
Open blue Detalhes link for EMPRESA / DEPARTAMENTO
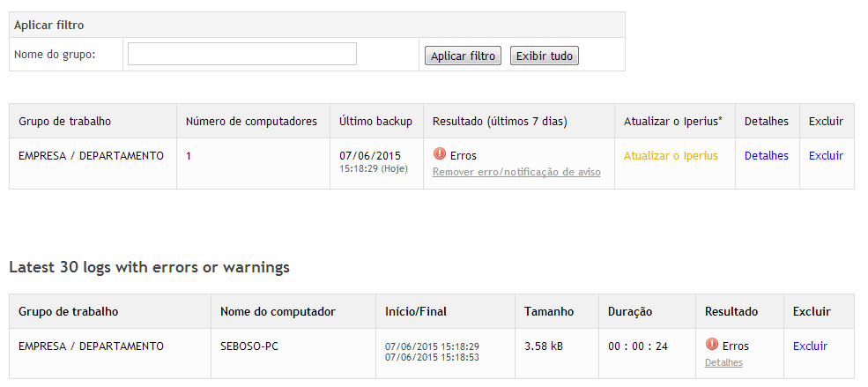(x=766, y=155)
